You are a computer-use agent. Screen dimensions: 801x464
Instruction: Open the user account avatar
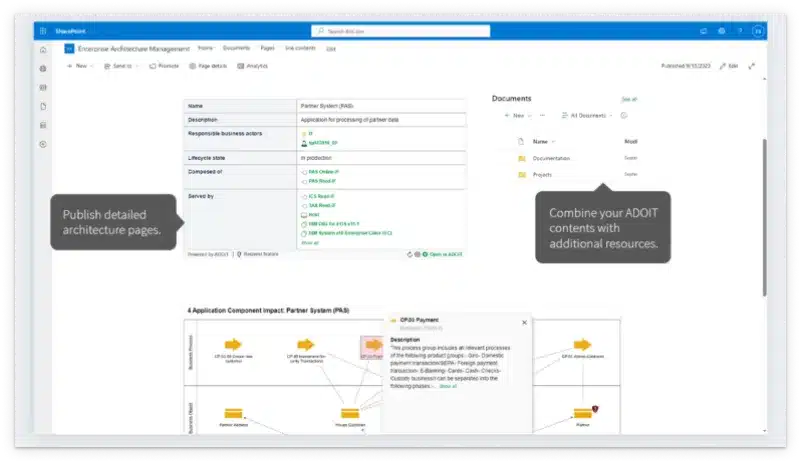(x=758, y=31)
